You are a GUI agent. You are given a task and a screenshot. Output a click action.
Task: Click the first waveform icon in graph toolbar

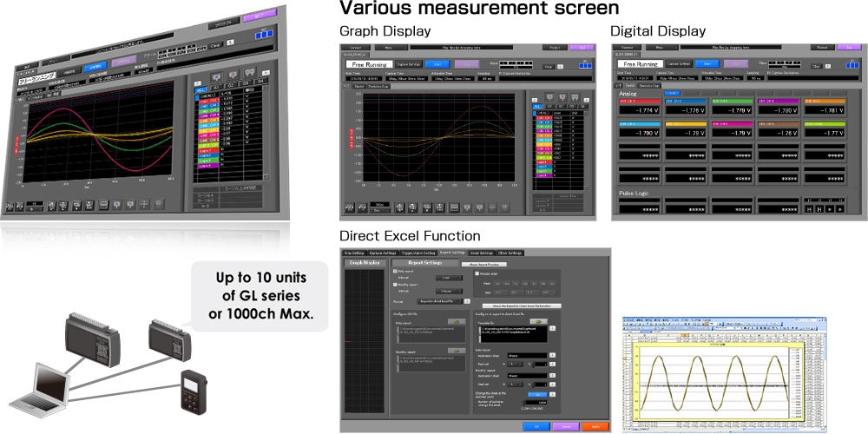point(351,207)
